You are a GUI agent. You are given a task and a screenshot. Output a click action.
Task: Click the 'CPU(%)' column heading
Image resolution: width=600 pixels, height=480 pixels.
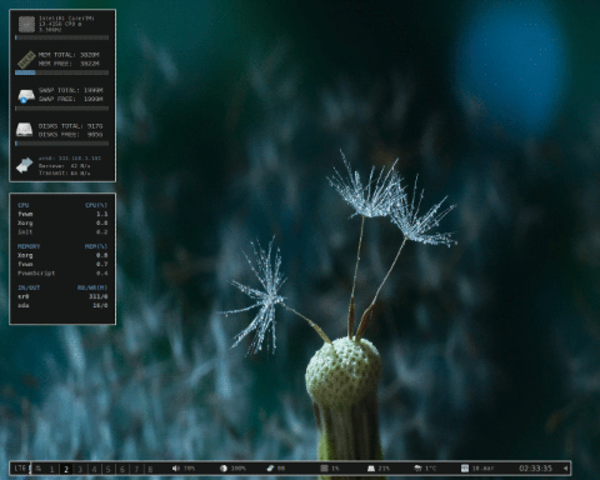(96, 205)
